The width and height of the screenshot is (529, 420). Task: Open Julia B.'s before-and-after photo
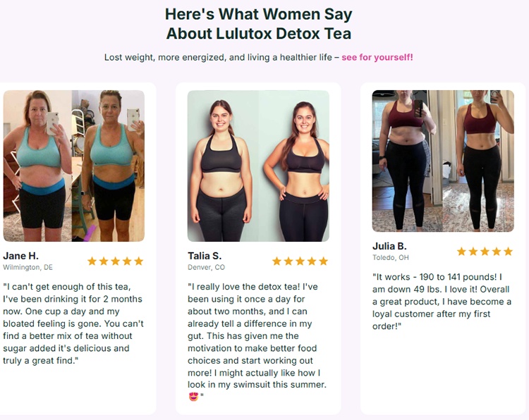point(443,161)
